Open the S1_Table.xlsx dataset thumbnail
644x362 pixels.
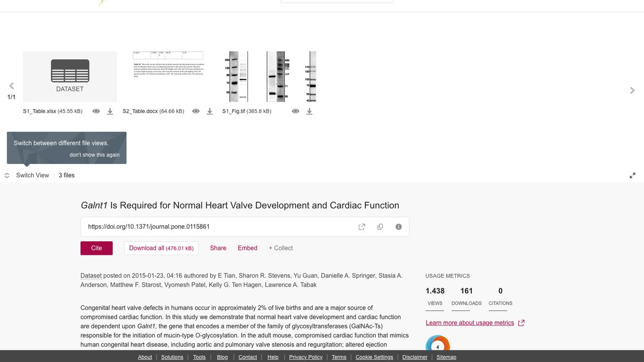point(70,76)
